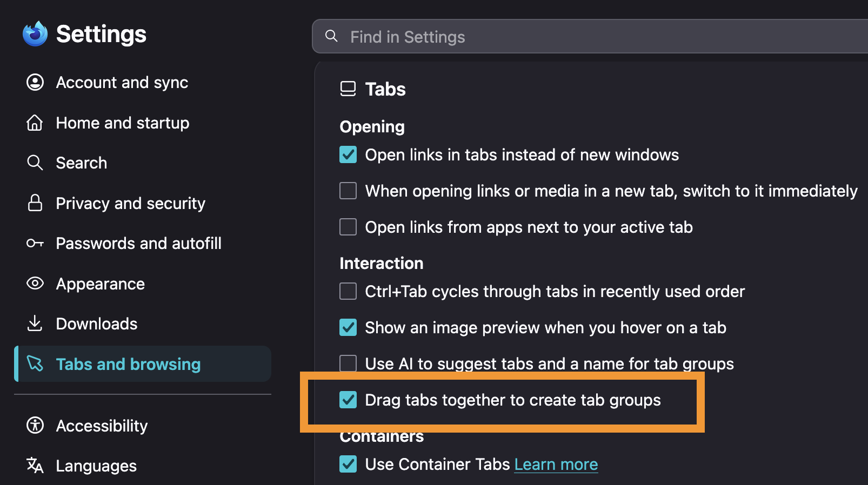This screenshot has width=868, height=485.
Task: Disable Open links in tabs instead of windows
Action: point(348,154)
